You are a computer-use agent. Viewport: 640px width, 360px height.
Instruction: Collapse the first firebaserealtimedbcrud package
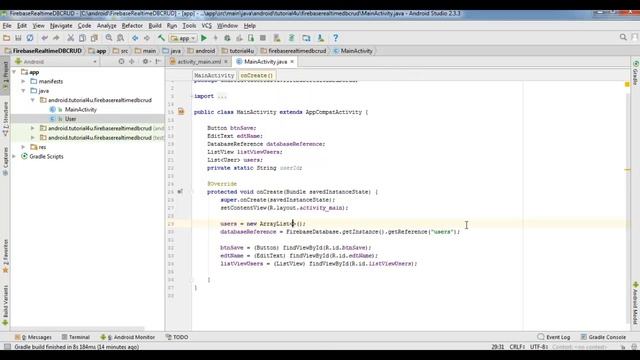[x=33, y=100]
